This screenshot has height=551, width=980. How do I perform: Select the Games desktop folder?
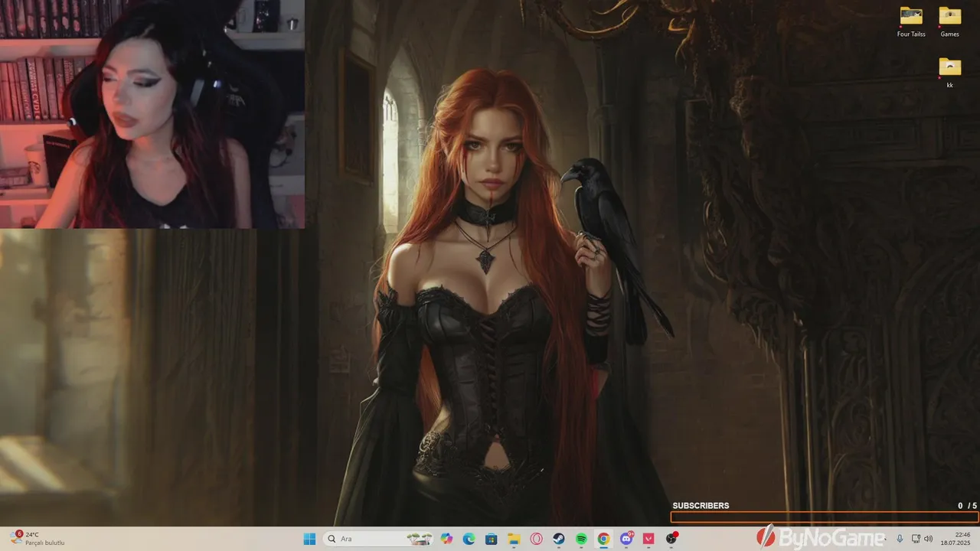tap(949, 21)
